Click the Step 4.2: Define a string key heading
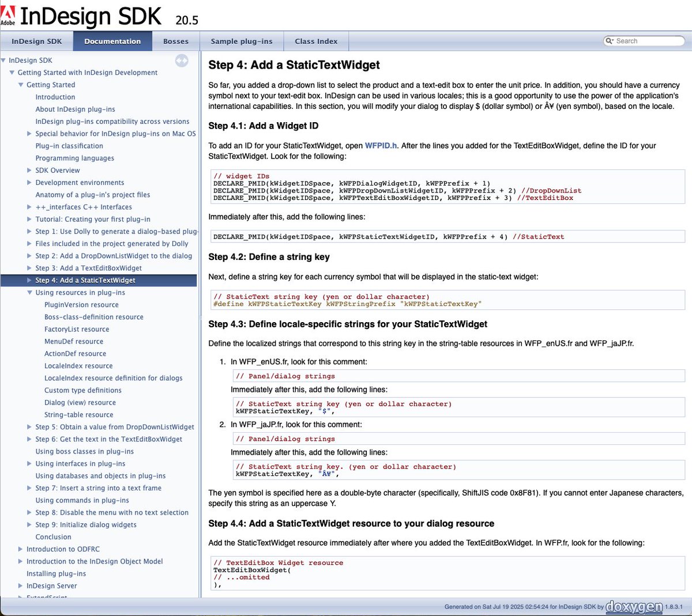 click(x=269, y=257)
